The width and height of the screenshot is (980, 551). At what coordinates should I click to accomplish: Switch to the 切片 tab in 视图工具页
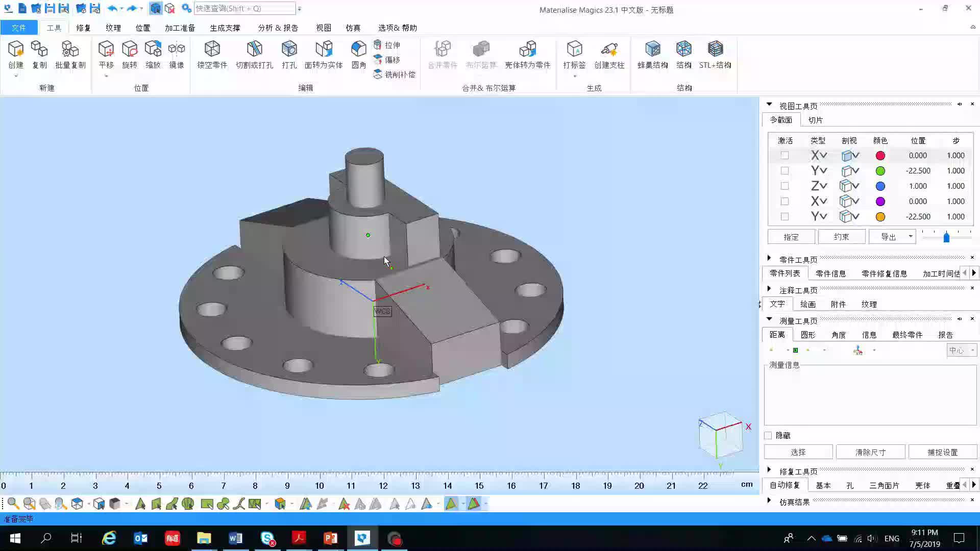click(x=815, y=120)
